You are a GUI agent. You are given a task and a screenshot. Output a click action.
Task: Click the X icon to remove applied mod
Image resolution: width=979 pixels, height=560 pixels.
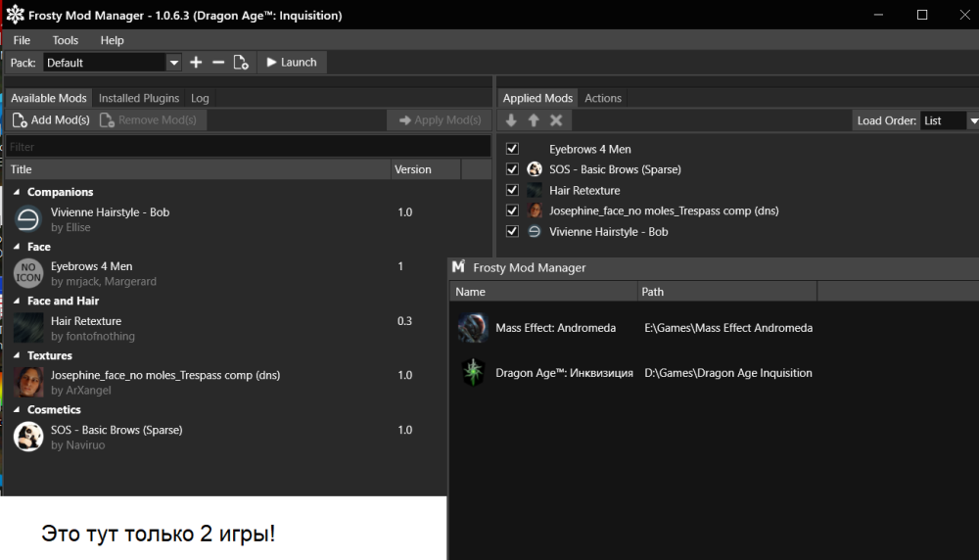pyautogui.click(x=556, y=120)
